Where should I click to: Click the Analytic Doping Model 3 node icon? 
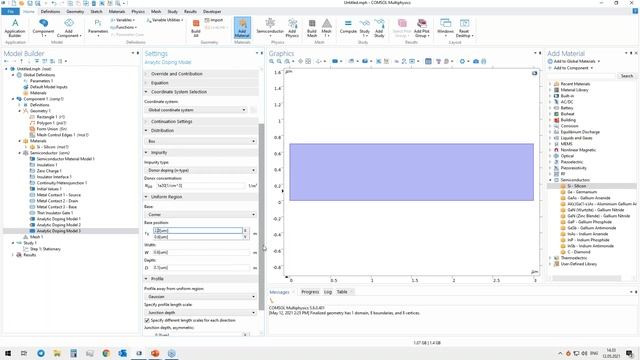coord(33,231)
